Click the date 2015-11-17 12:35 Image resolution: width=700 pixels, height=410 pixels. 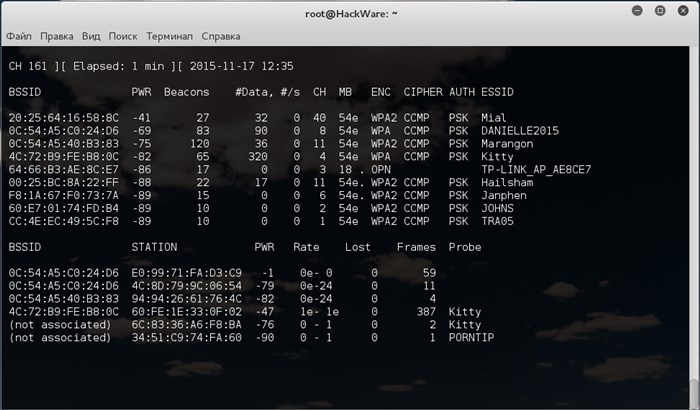(242, 66)
